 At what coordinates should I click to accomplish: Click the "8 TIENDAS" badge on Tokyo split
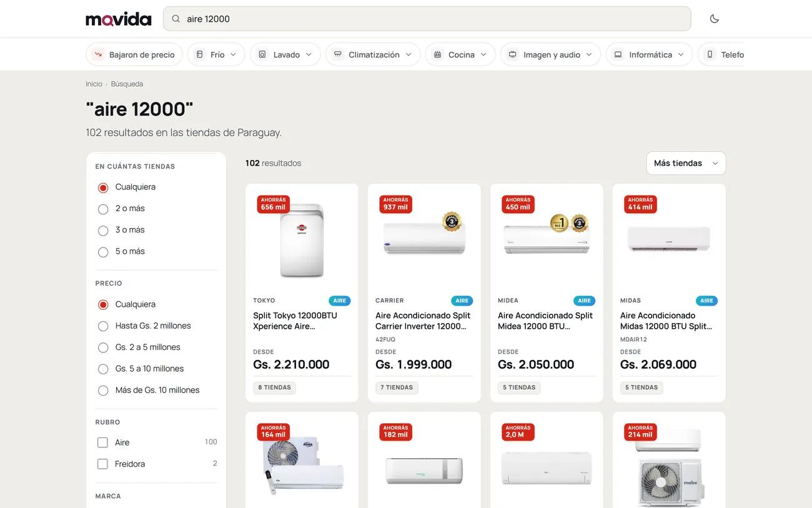point(275,387)
